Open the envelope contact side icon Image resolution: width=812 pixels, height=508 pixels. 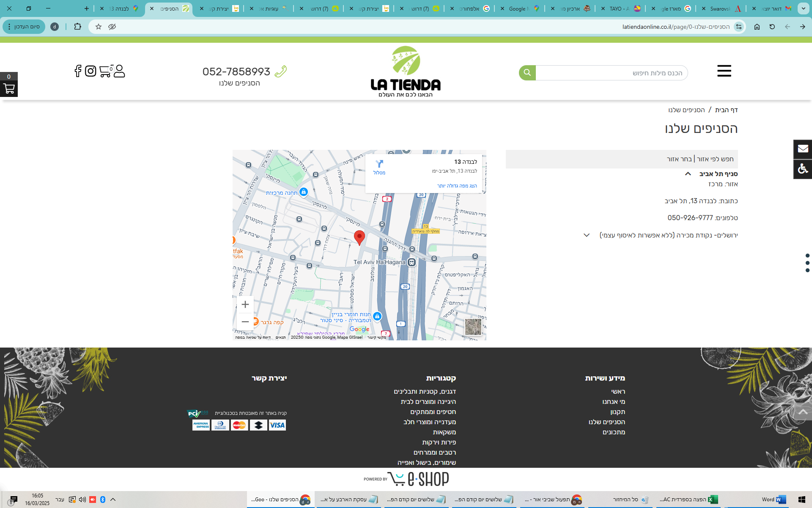click(802, 149)
